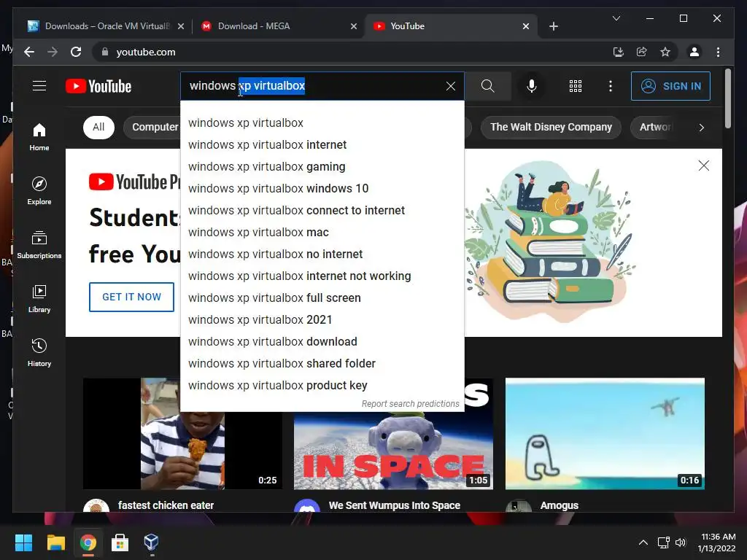The height and width of the screenshot is (560, 747).
Task: Close the YouTube tab
Action: click(526, 26)
